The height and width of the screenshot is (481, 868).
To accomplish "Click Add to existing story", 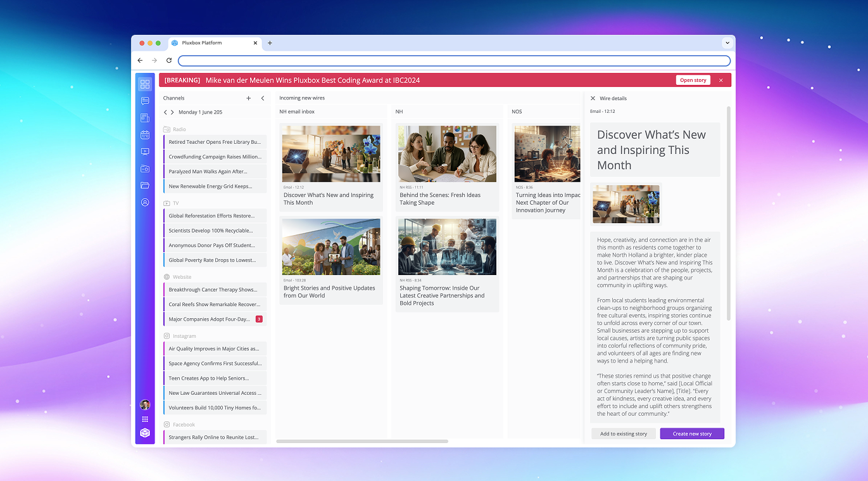I will [x=624, y=434].
